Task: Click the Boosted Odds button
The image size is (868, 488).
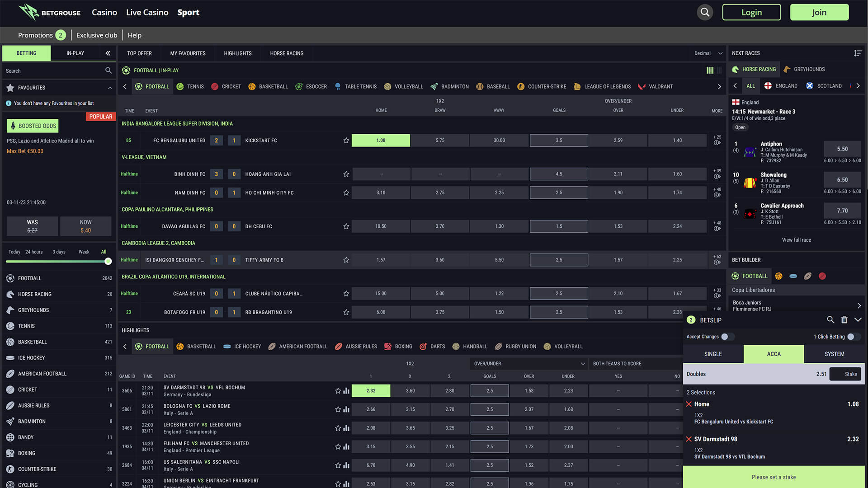Action: tap(33, 126)
